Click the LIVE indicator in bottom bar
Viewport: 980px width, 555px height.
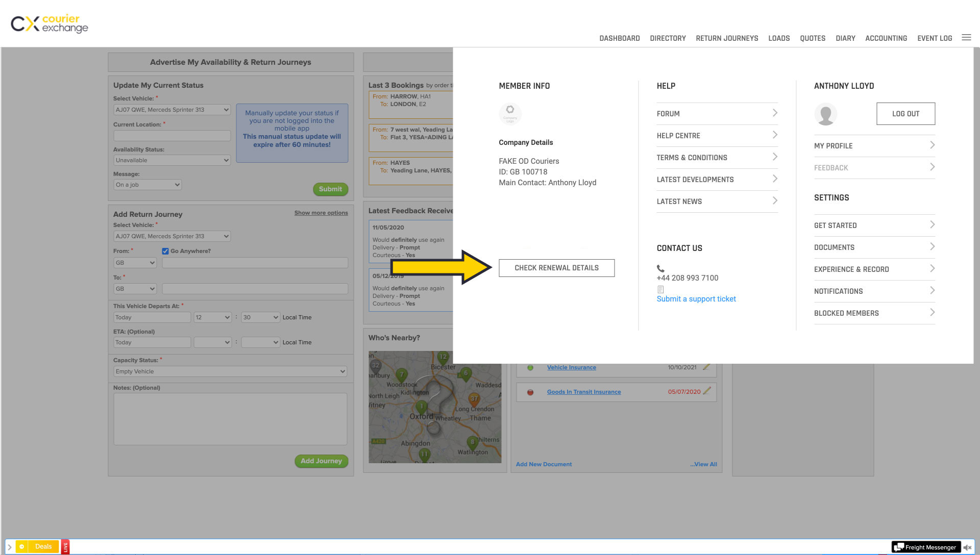(65, 547)
